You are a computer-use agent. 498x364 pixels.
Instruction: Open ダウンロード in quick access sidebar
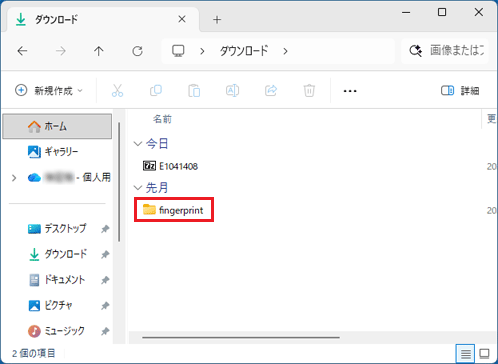(x=57, y=254)
